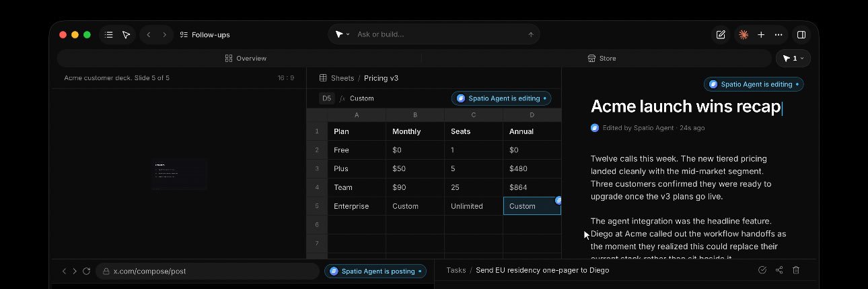Click the 16 : 9 aspect ratio label
This screenshot has height=289, width=868.
click(x=286, y=78)
